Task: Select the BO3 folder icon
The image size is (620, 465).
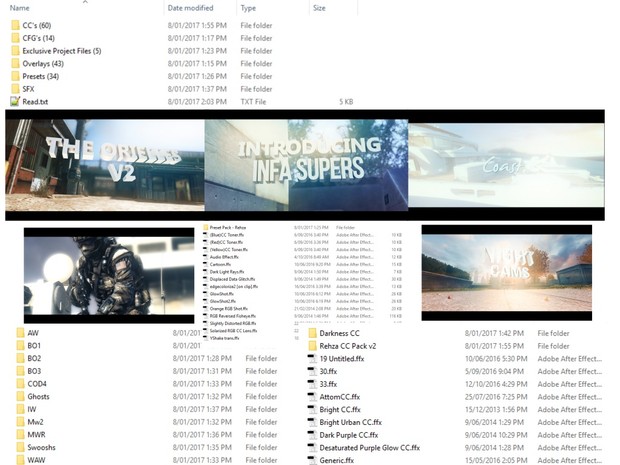Action: [x=20, y=371]
